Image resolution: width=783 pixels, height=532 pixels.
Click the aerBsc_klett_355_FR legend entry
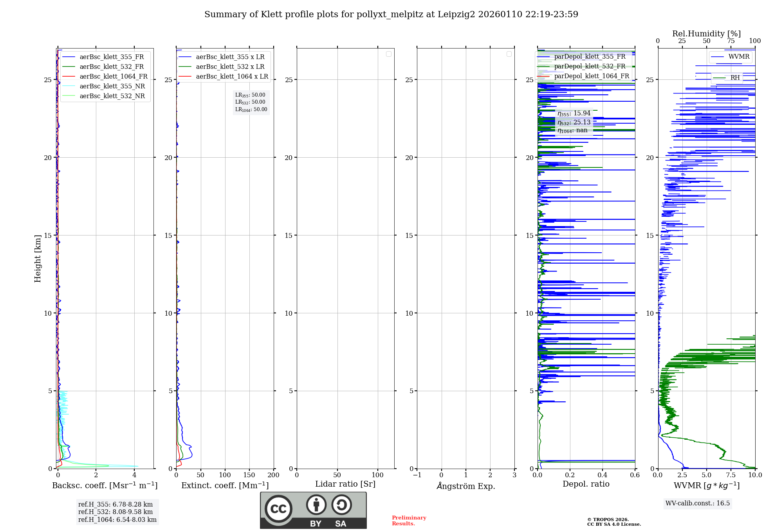coord(112,57)
